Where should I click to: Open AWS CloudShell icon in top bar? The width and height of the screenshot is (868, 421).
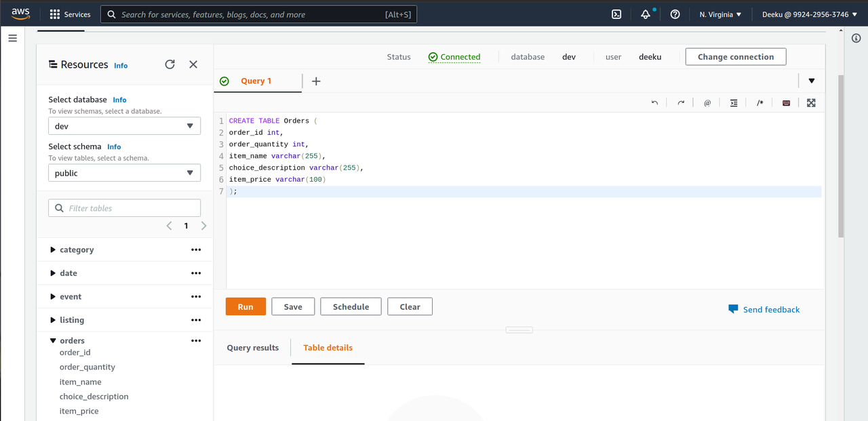pyautogui.click(x=616, y=14)
